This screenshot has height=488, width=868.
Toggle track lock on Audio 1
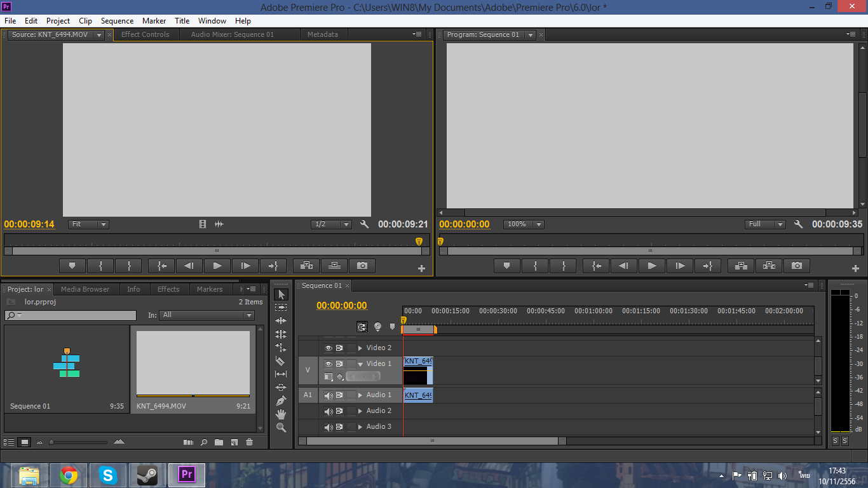[x=351, y=395]
